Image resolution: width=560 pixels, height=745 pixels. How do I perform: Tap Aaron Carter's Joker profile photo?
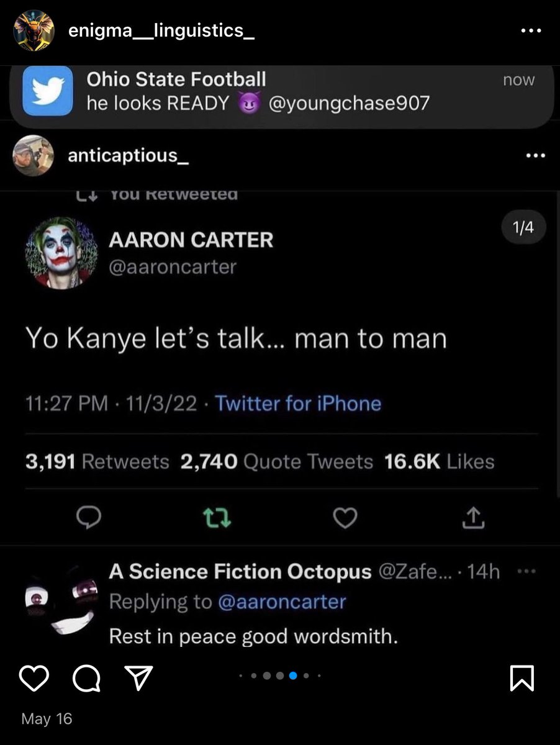61,252
